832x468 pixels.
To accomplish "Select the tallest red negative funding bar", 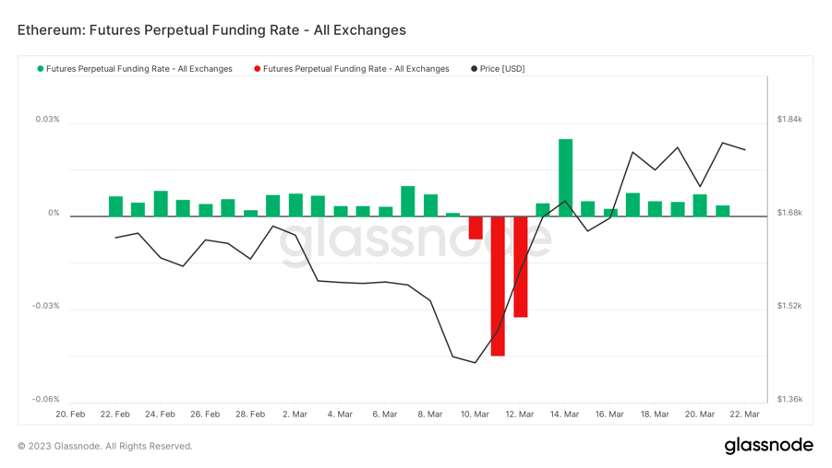I will (497, 285).
